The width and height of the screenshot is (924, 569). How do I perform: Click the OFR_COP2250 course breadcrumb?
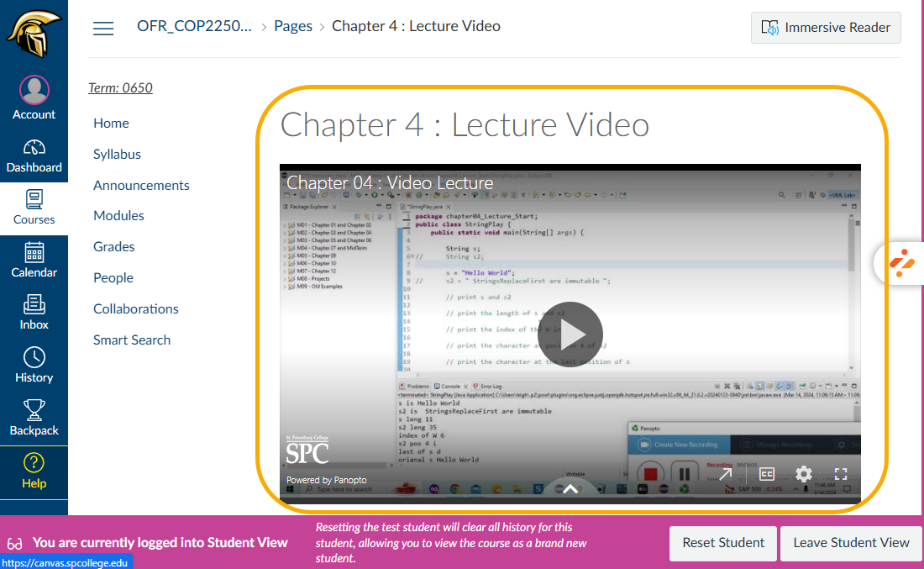pos(195,26)
